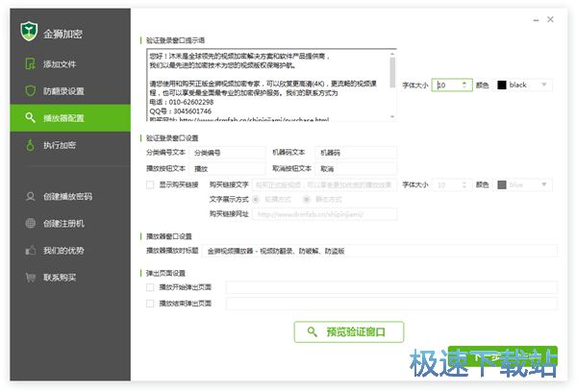Click the gray blue color swatch
Image resolution: width=577 pixels, height=392 pixels.
tap(502, 184)
